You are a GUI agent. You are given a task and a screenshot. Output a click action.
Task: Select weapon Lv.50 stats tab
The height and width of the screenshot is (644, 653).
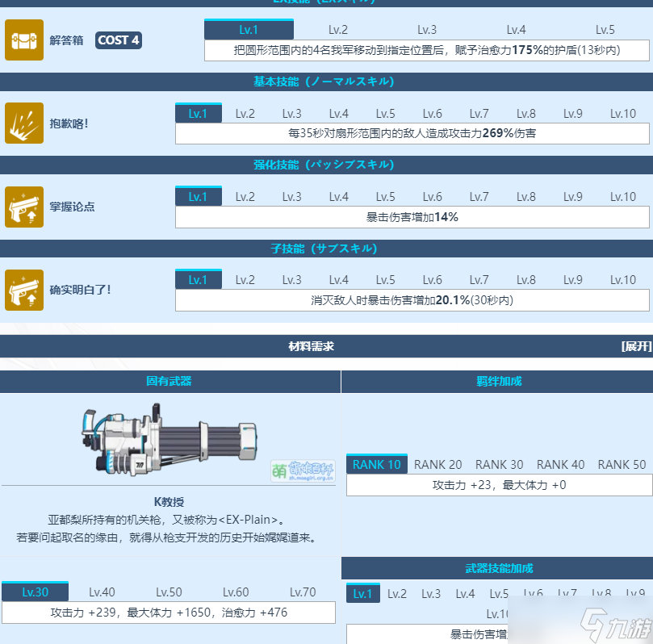169,592
